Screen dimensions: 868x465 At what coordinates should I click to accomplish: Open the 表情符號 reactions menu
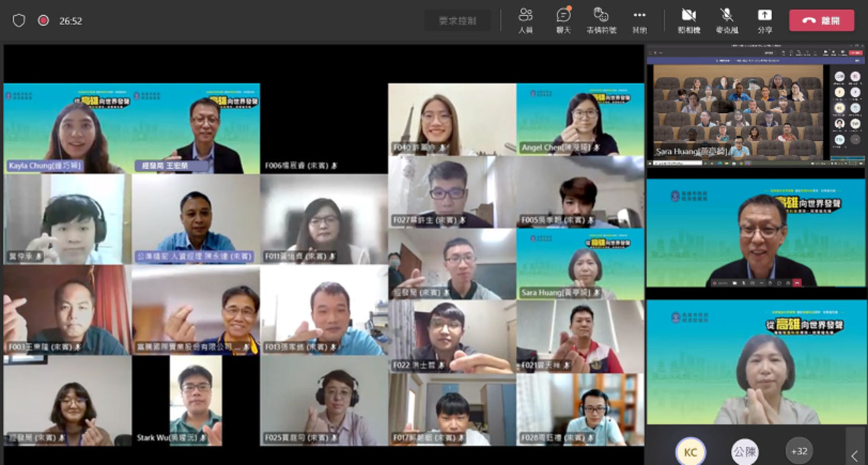[602, 21]
